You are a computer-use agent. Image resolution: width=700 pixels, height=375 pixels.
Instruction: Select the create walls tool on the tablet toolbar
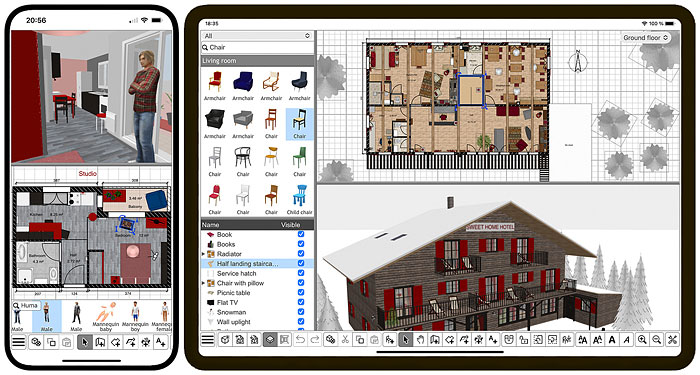click(434, 340)
